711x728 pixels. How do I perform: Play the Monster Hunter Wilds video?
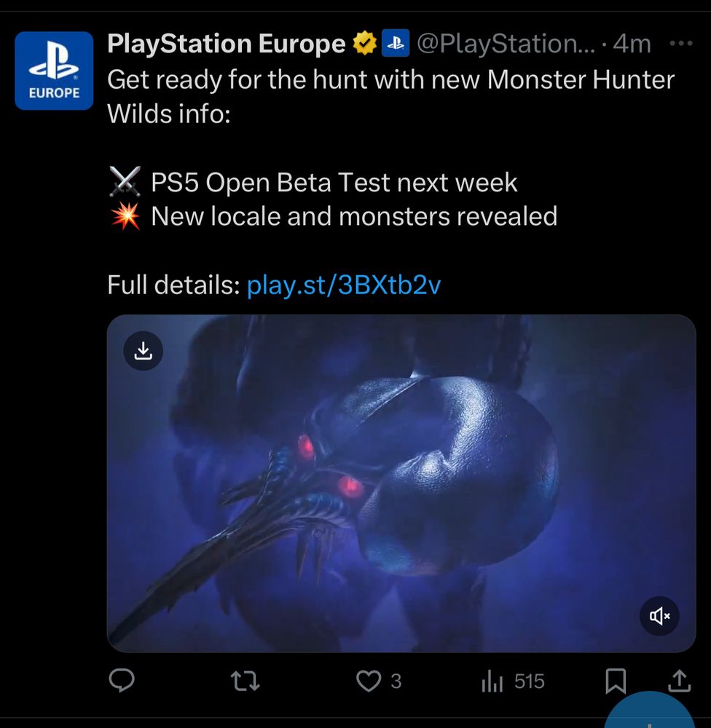[x=401, y=483]
